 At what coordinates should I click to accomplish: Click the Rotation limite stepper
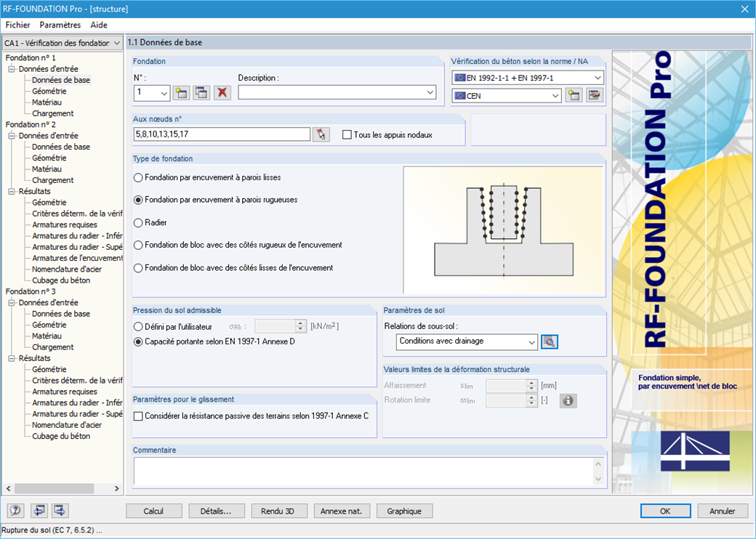532,400
